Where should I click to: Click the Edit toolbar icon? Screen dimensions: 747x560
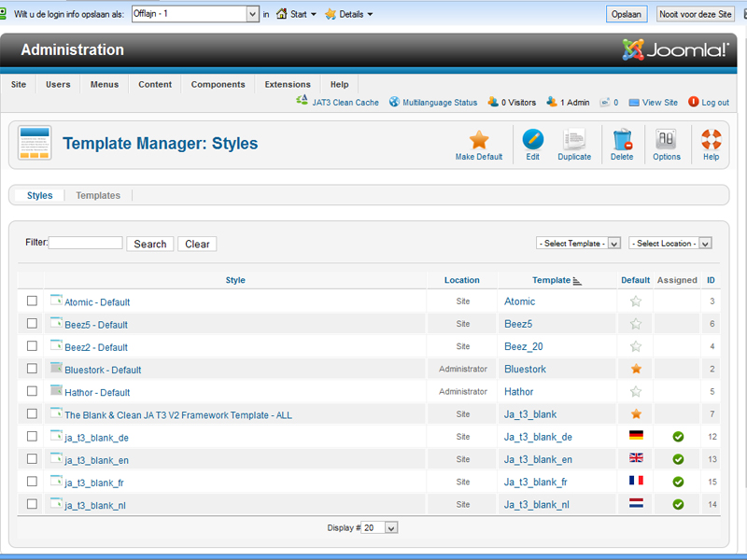coord(532,141)
